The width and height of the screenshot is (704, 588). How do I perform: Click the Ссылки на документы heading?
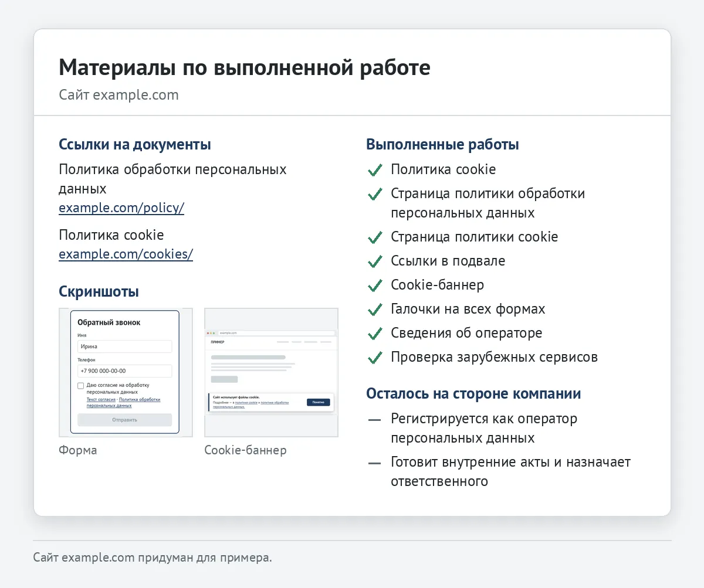pos(135,145)
